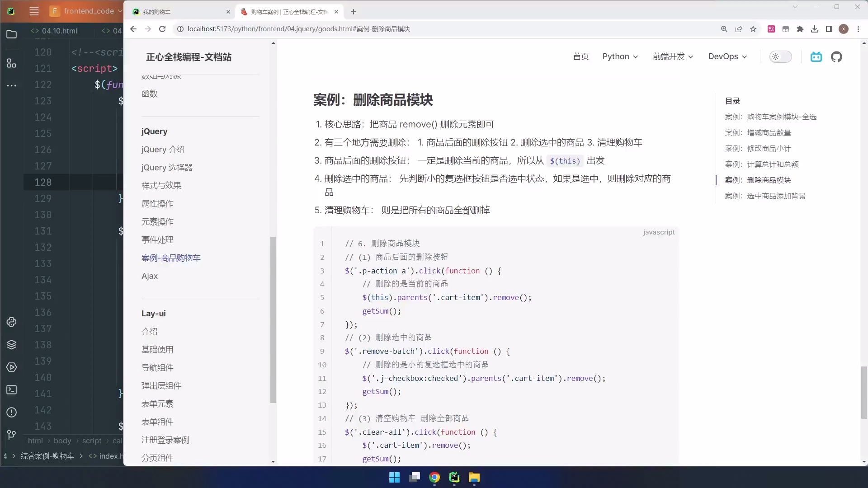Toggle the dark mode appearance switch
The image size is (868, 488).
click(780, 57)
